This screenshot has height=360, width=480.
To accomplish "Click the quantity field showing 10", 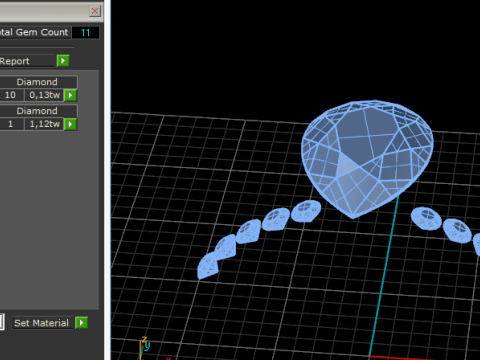I will (x=11, y=95).
